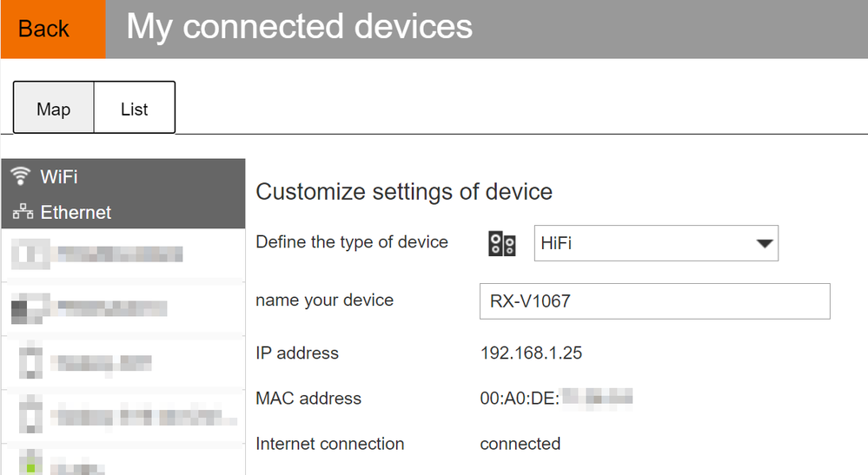Click the Ethernet network icon
Image resolution: width=868 pixels, height=475 pixels.
(x=21, y=213)
